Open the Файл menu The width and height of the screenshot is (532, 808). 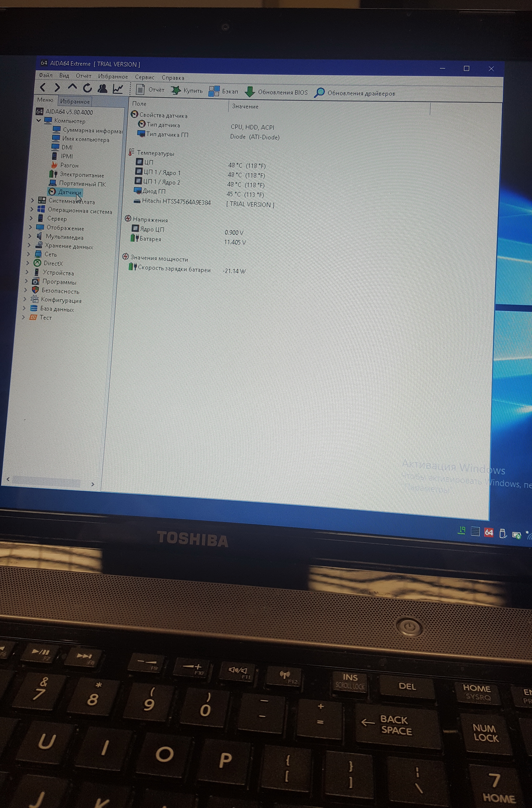pos(46,75)
